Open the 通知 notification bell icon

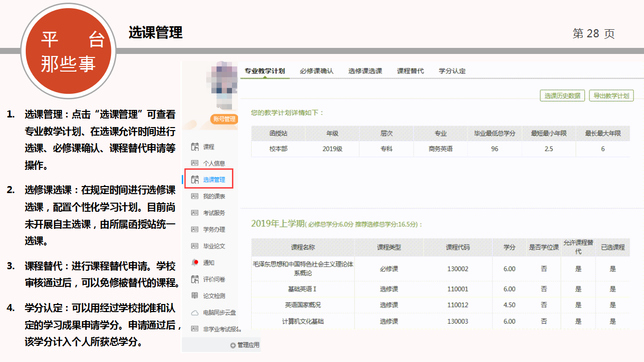pos(195,263)
